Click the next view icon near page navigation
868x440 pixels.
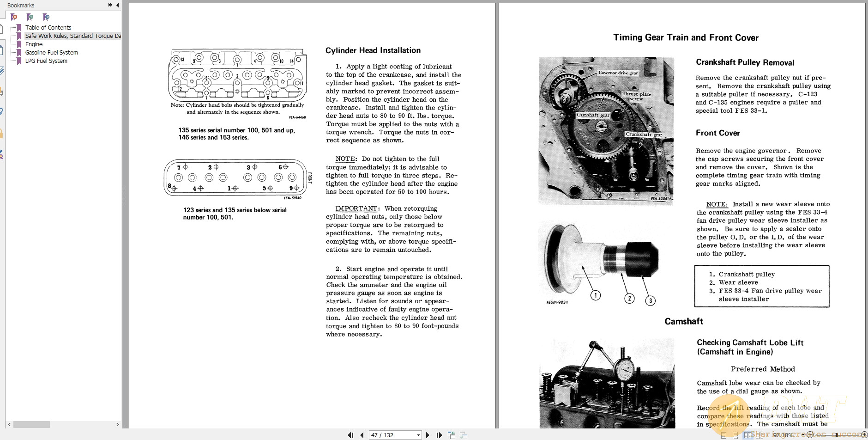point(464,434)
